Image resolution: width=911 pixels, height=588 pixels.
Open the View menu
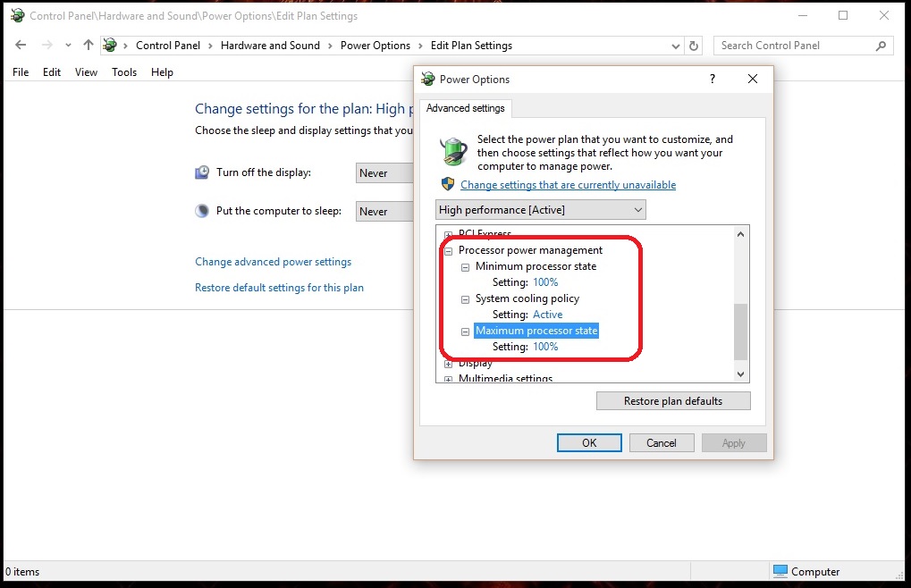click(x=86, y=72)
